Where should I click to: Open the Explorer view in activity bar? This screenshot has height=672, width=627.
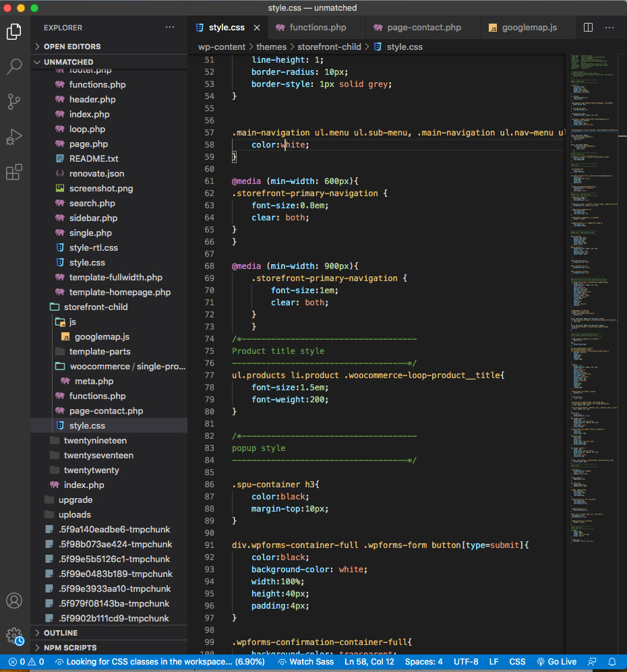click(14, 32)
